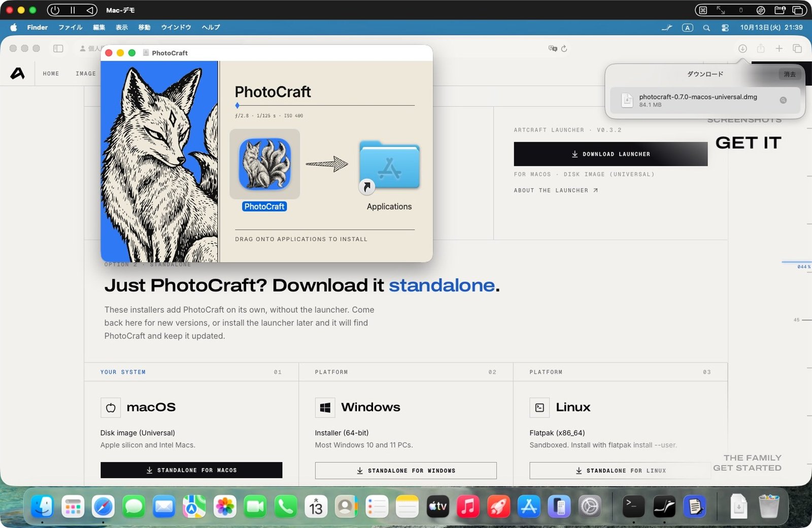Click VM fullscreen resize arrows icon

(x=721, y=10)
